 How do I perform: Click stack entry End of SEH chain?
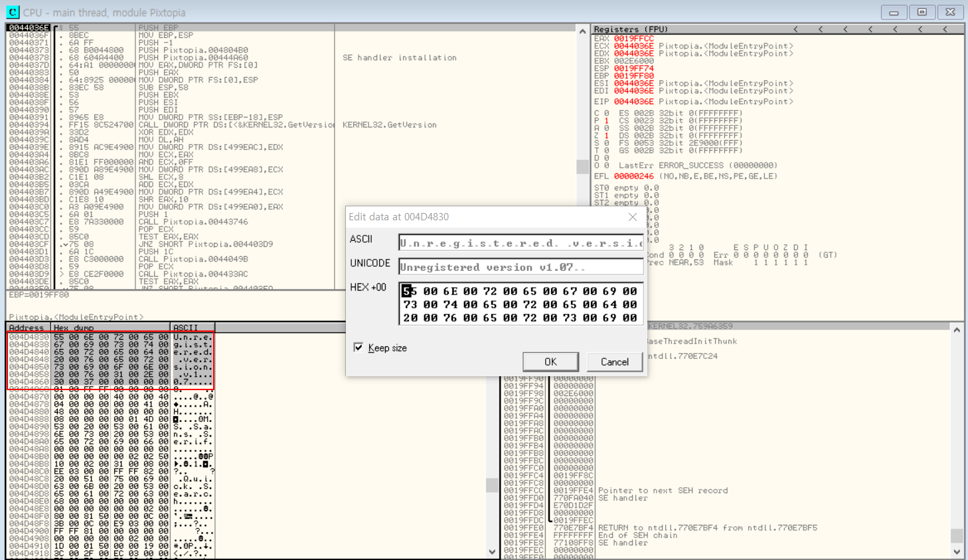pos(638,535)
